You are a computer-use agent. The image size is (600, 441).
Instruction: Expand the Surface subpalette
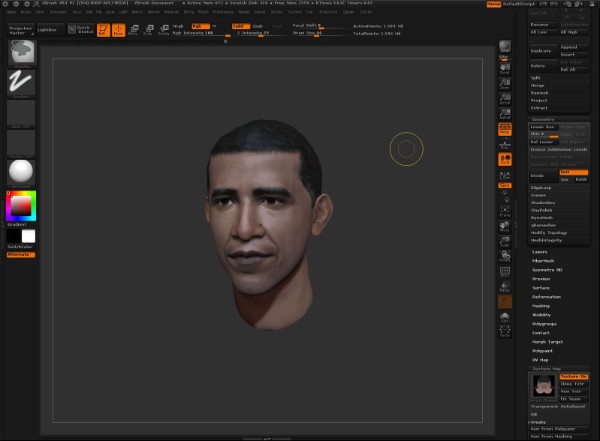click(x=541, y=288)
